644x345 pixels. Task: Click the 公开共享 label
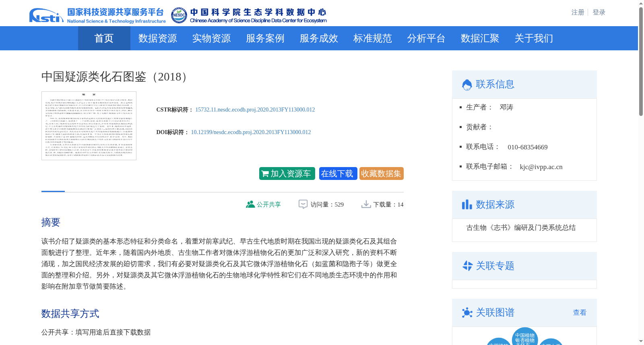click(x=269, y=205)
